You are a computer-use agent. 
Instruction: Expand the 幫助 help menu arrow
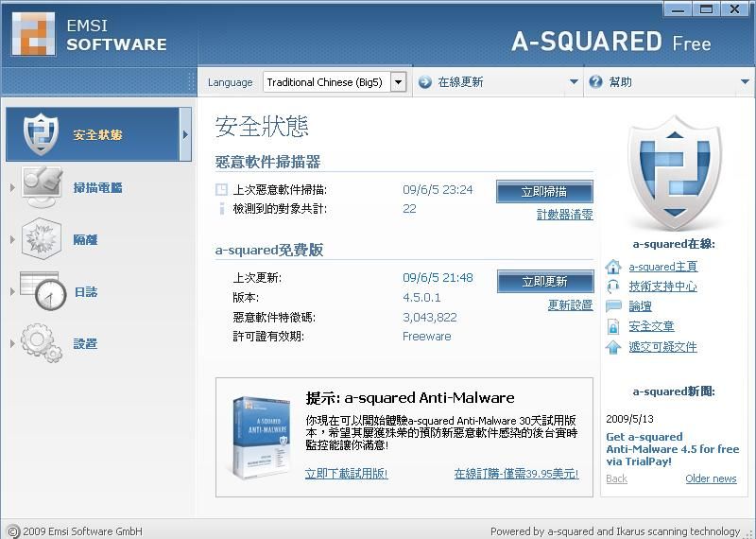tap(745, 82)
